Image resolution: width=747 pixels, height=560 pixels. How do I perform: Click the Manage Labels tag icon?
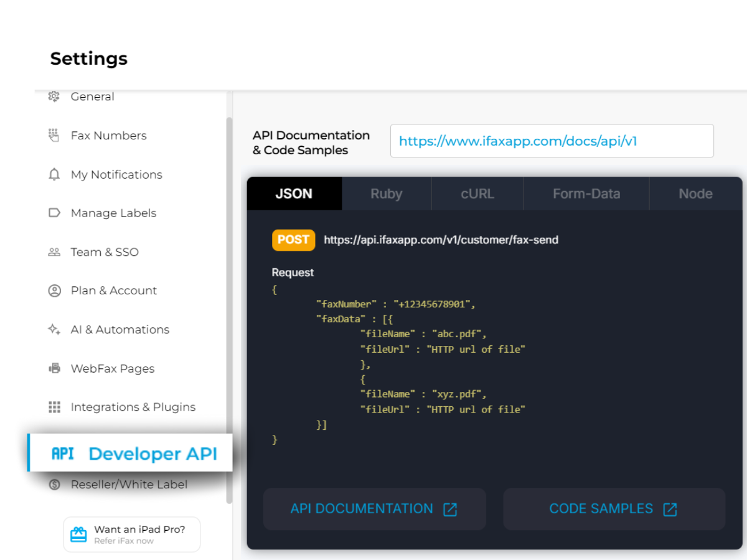pyautogui.click(x=54, y=213)
